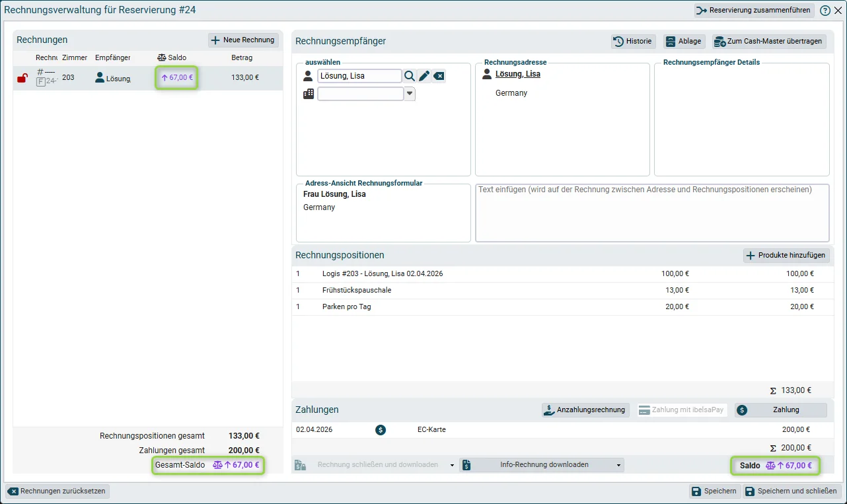Create a Neue Rechnung
Viewport: 847px width, 504px height.
click(x=243, y=40)
